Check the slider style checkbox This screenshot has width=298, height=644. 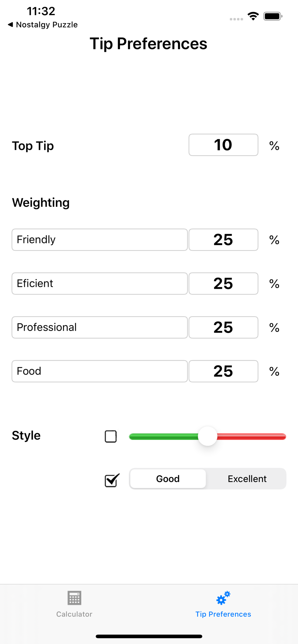tap(111, 437)
